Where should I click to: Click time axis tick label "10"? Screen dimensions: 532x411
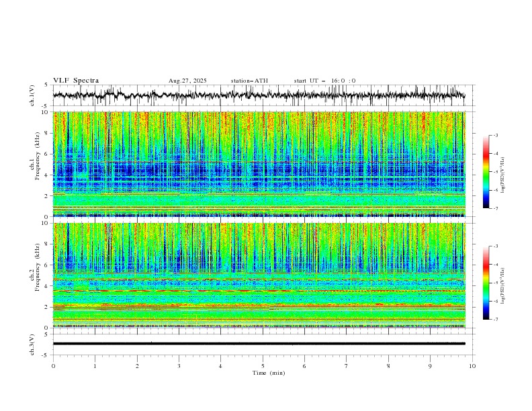click(472, 366)
